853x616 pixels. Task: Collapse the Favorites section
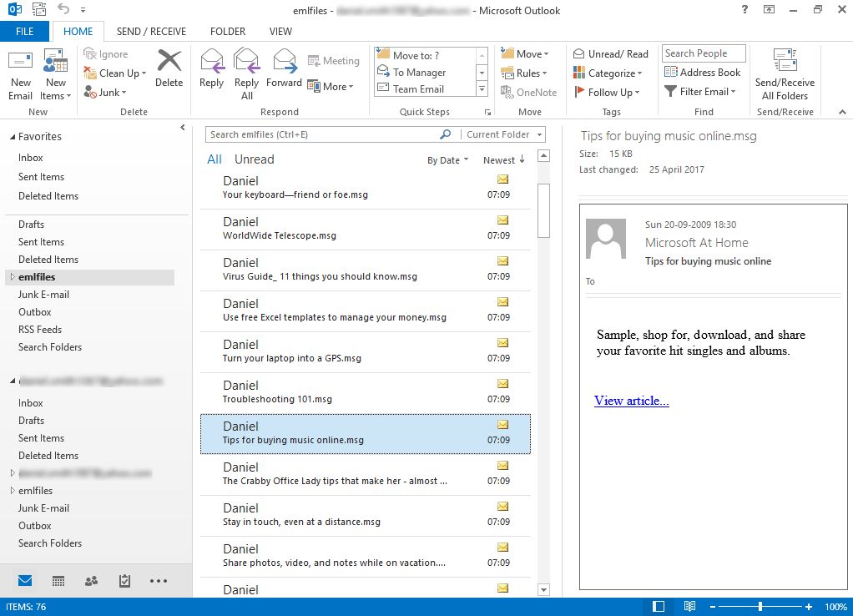pyautogui.click(x=13, y=137)
